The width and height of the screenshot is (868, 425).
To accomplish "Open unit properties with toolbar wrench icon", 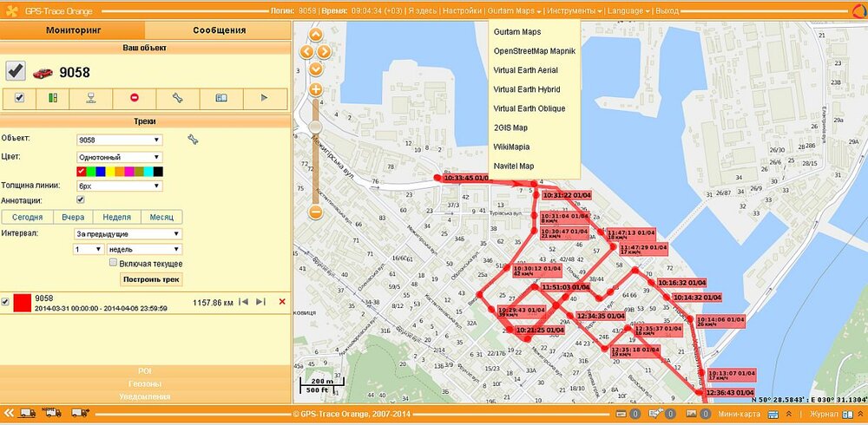I will pos(177,98).
